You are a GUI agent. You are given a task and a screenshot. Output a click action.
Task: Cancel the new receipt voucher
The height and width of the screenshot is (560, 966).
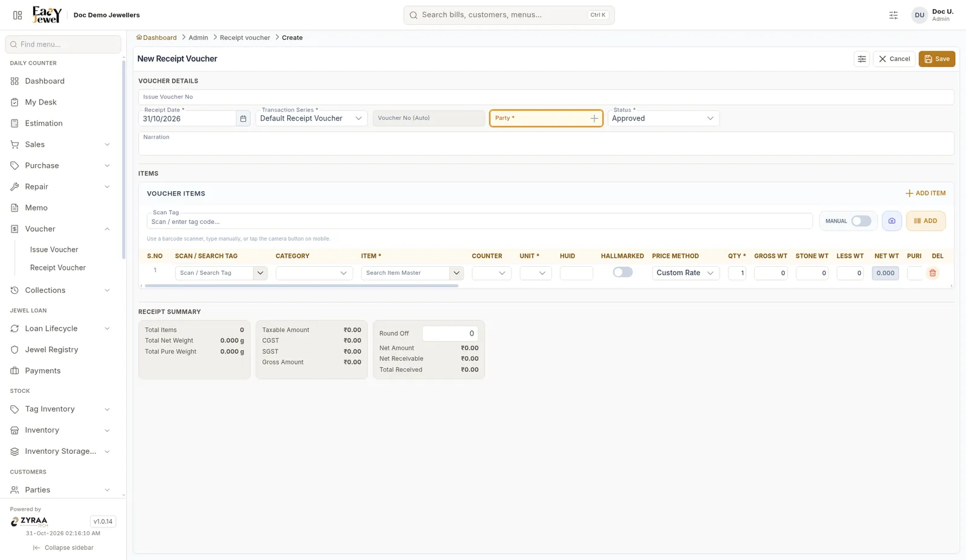click(x=894, y=59)
